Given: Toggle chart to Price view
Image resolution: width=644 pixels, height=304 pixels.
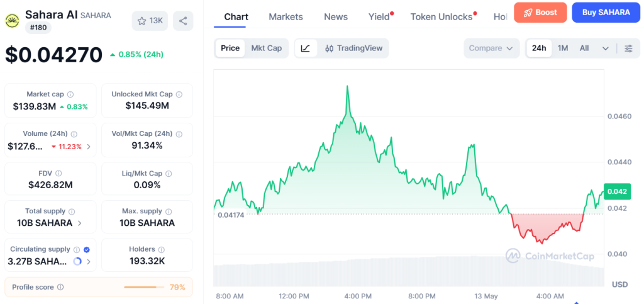Looking at the screenshot, I should pos(230,48).
